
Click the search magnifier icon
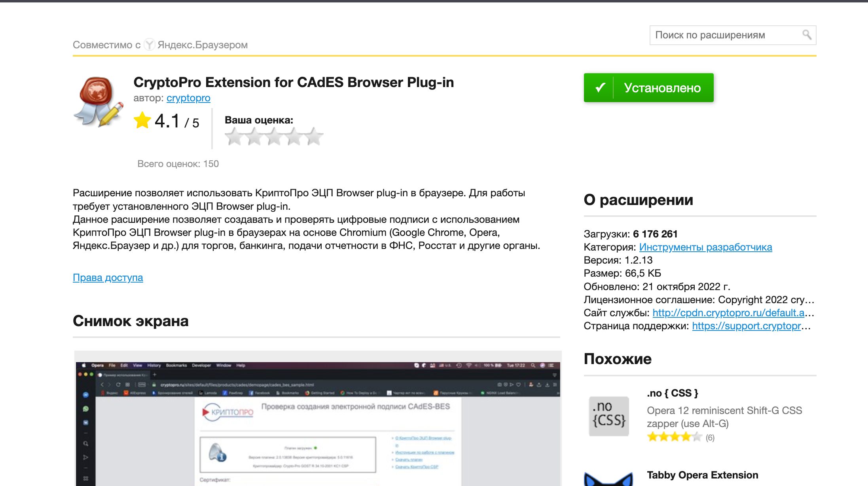click(x=807, y=35)
